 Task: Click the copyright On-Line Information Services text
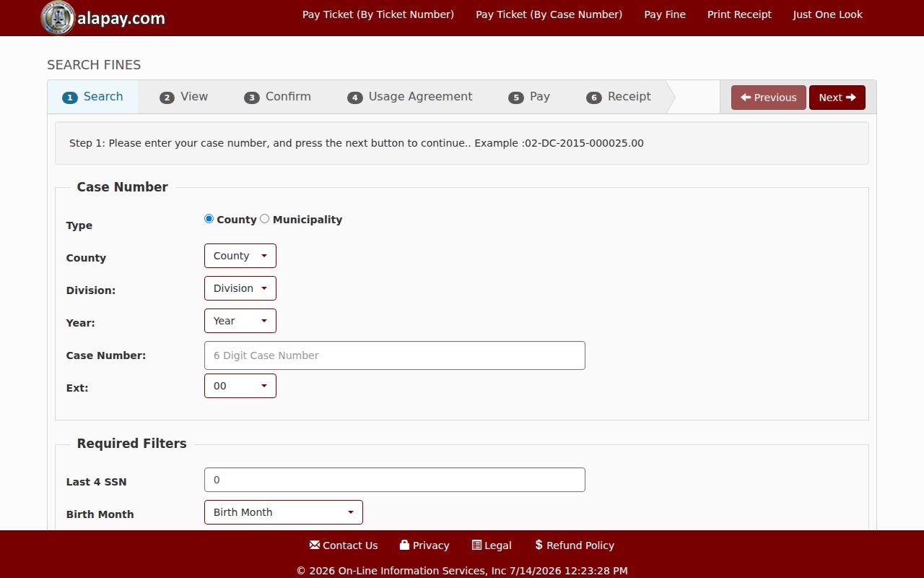[x=462, y=571]
